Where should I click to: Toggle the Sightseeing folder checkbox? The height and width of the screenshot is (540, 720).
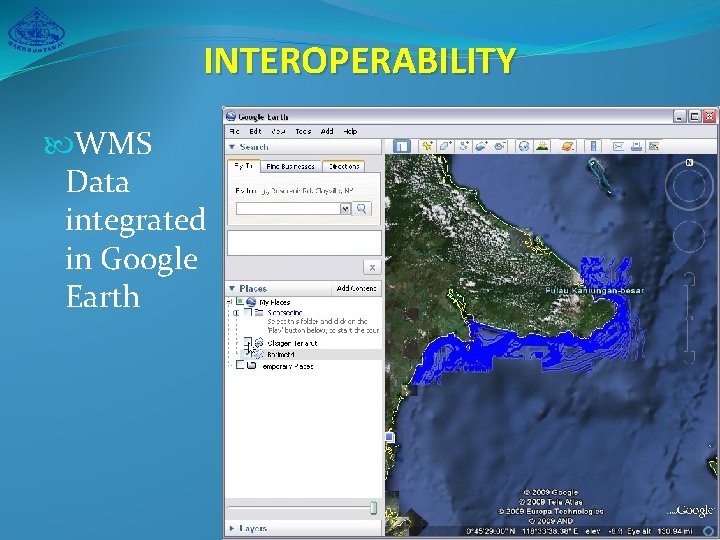pos(248,313)
